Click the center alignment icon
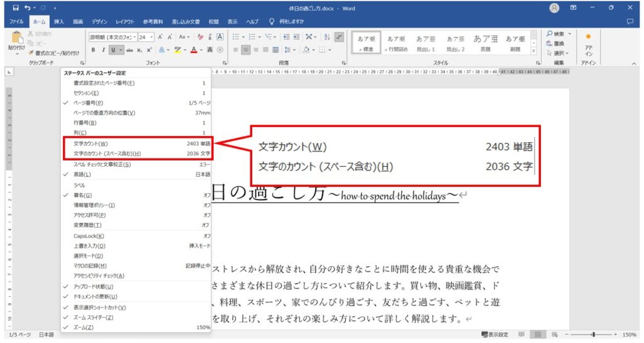Image resolution: width=644 pixels, height=343 pixels. click(246, 50)
